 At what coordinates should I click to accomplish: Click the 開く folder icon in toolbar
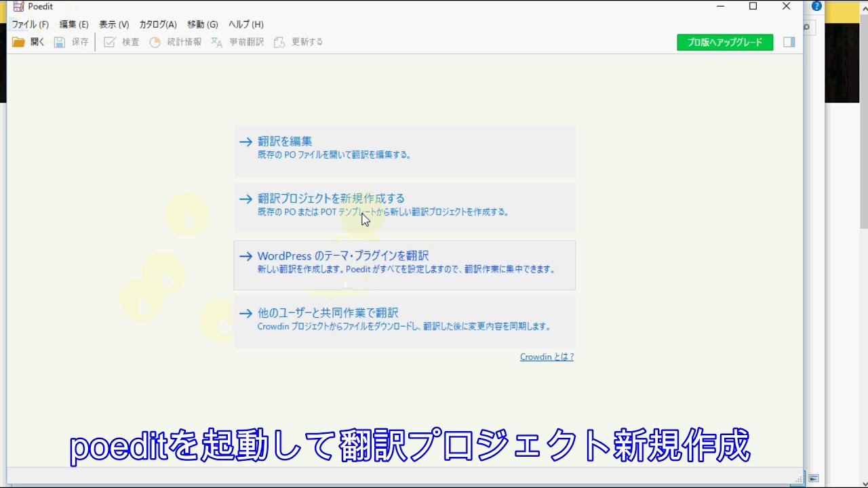[18, 42]
